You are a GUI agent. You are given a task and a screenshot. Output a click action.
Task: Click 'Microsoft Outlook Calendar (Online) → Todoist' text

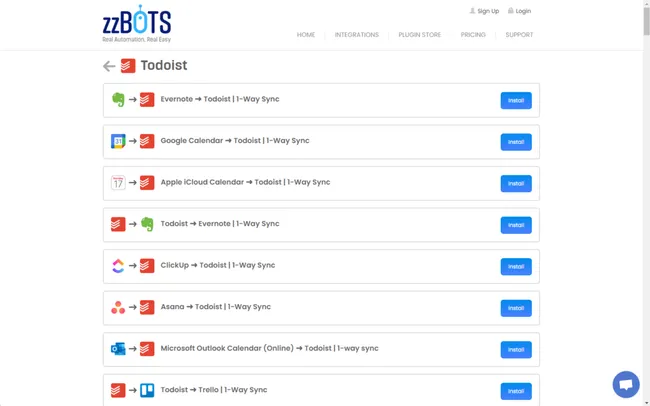(x=246, y=348)
